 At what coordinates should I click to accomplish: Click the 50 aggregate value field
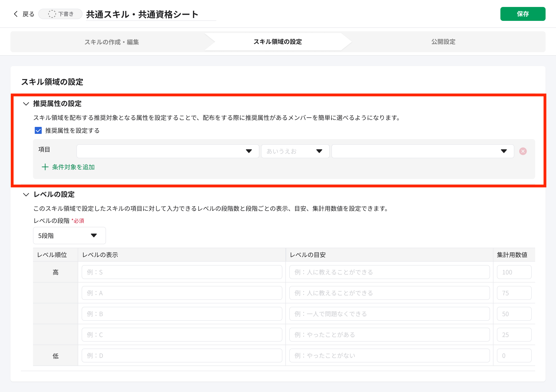click(x=514, y=314)
